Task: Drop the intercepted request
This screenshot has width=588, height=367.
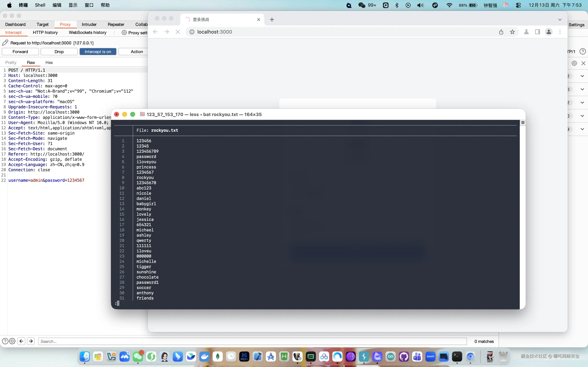Action: tap(59, 51)
